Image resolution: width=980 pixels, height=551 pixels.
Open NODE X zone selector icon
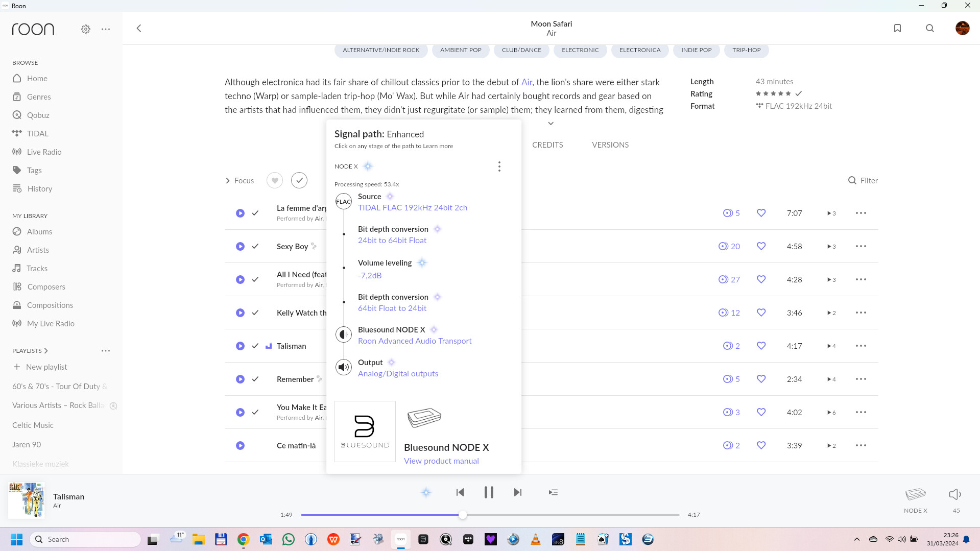915,494
